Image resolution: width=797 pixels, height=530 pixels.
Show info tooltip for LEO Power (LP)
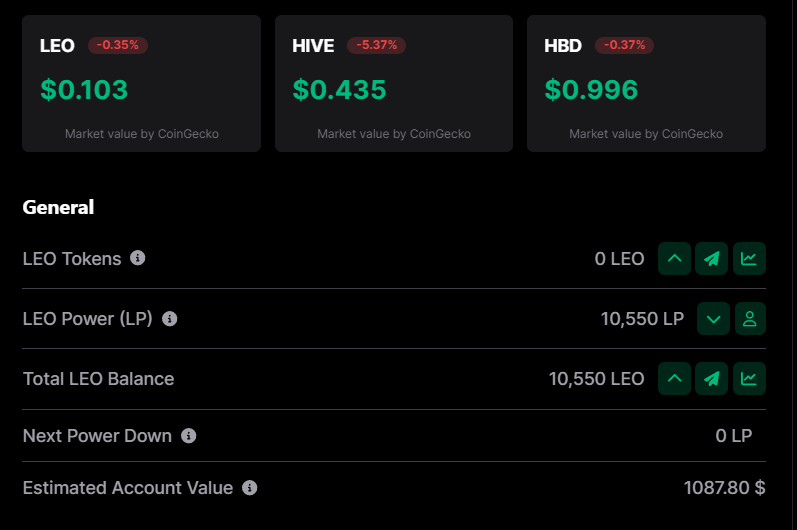pyautogui.click(x=169, y=319)
